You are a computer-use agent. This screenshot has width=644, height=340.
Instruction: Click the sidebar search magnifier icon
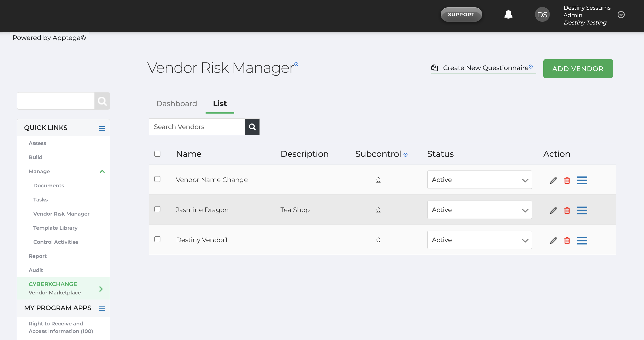point(102,101)
